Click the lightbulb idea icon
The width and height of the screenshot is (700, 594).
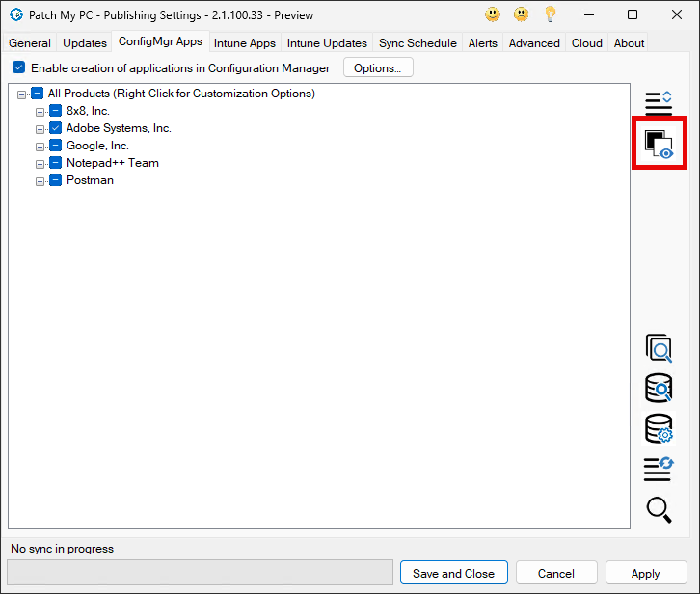pyautogui.click(x=551, y=14)
